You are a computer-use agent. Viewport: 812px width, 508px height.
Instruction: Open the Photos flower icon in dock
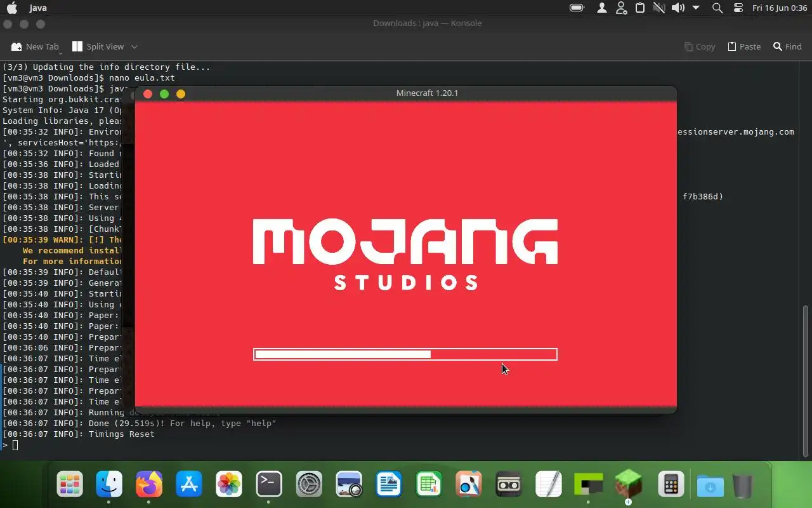click(x=229, y=485)
